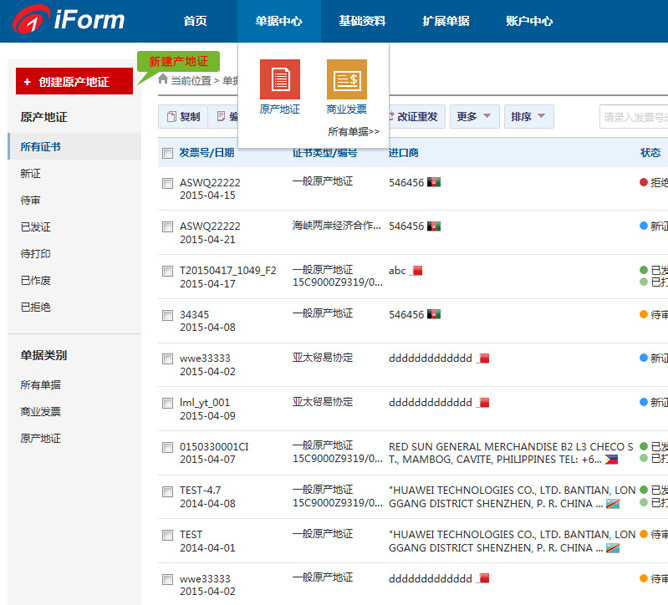Toggle the select-all checkbox in table header
The height and width of the screenshot is (605, 668).
click(x=167, y=153)
